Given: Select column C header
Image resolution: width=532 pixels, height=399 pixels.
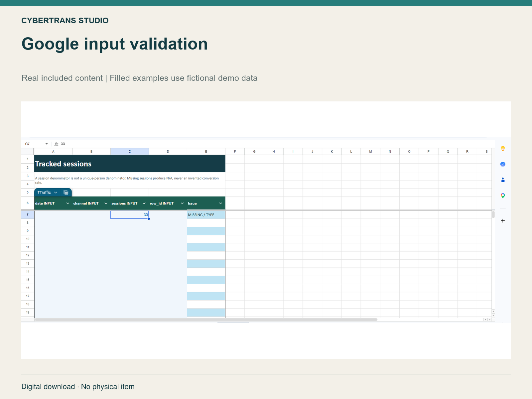Looking at the screenshot, I should (130, 152).
